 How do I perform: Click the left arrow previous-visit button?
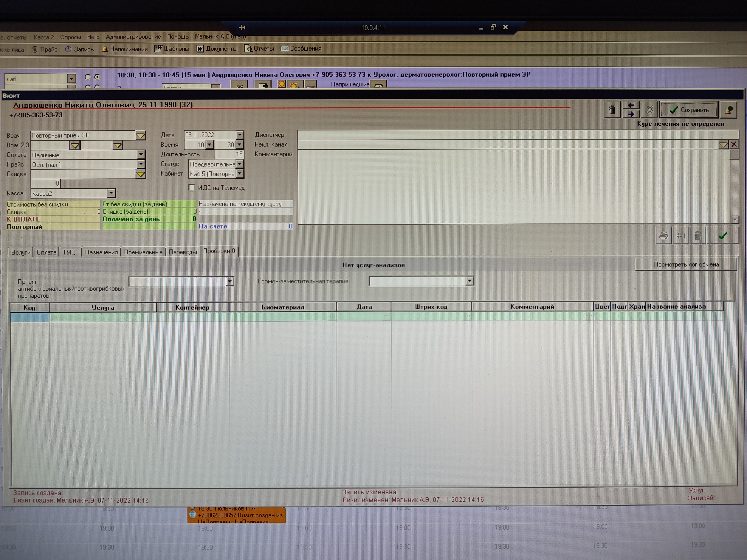[630, 105]
